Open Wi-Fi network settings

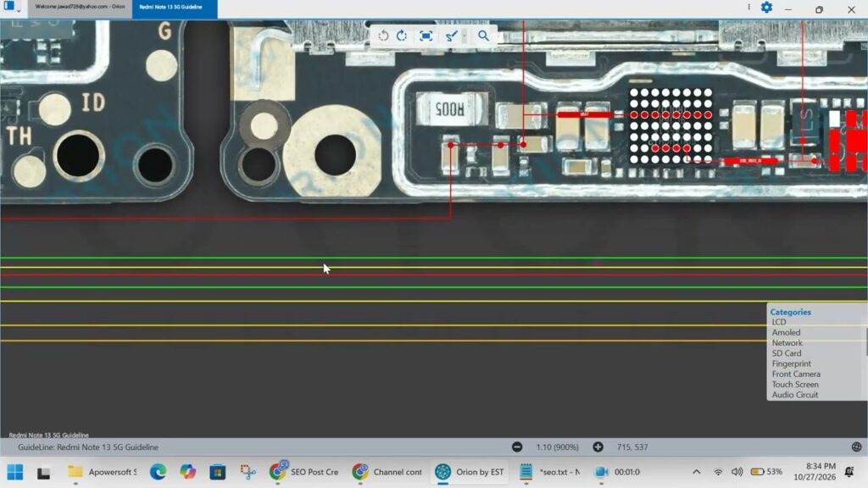717,472
